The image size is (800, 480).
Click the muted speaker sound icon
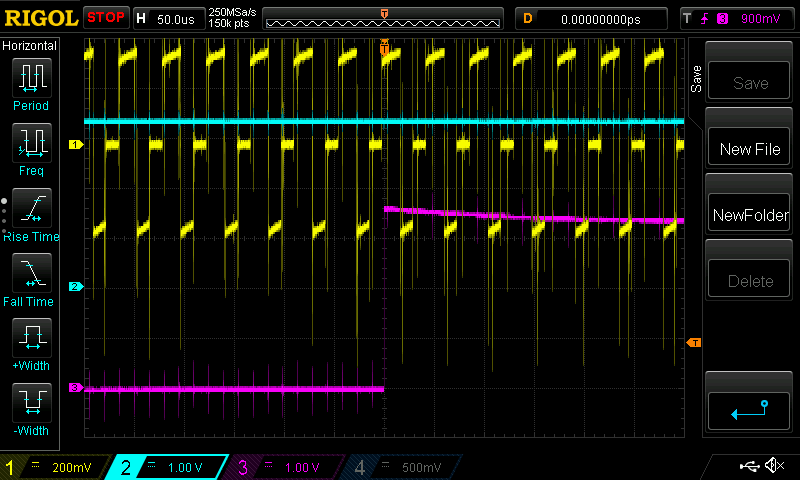coord(774,465)
